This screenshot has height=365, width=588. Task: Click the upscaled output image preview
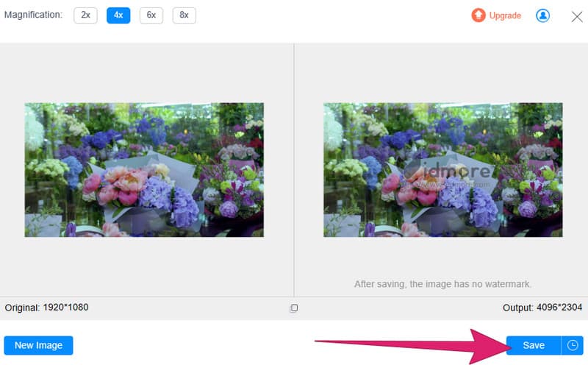click(442, 170)
